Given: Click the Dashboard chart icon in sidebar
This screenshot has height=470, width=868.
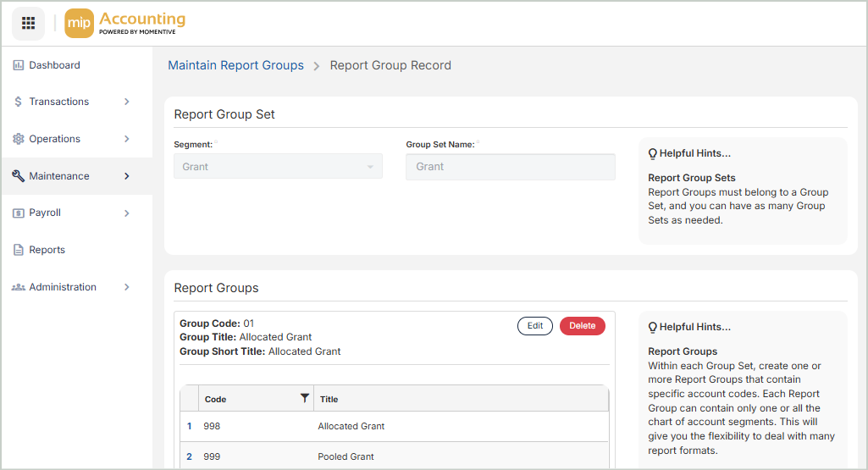Looking at the screenshot, I should point(19,65).
